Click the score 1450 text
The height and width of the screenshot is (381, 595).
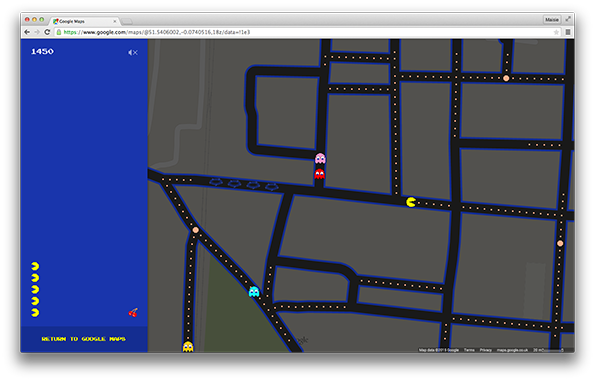pos(42,51)
